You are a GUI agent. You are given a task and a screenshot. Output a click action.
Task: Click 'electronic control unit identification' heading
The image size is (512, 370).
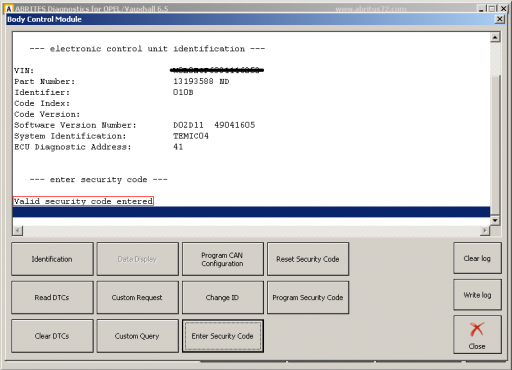point(147,49)
